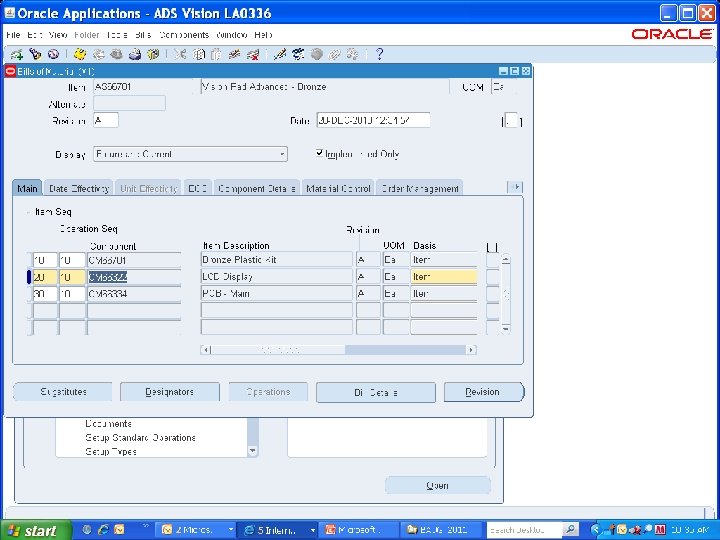Select the Main tab

point(28,188)
